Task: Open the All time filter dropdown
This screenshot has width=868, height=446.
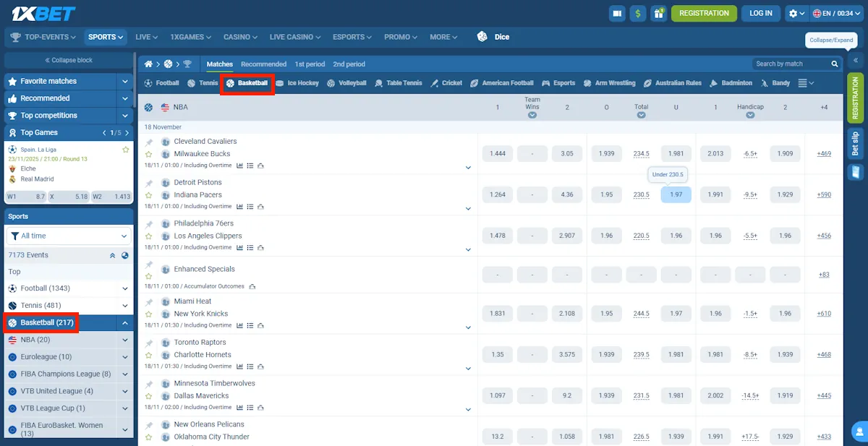Action: tap(68, 236)
